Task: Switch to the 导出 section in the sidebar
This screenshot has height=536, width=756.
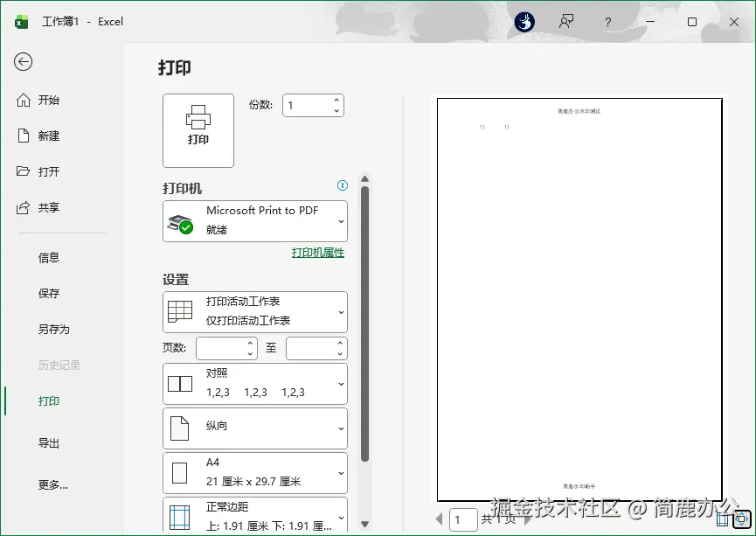Action: [50, 443]
